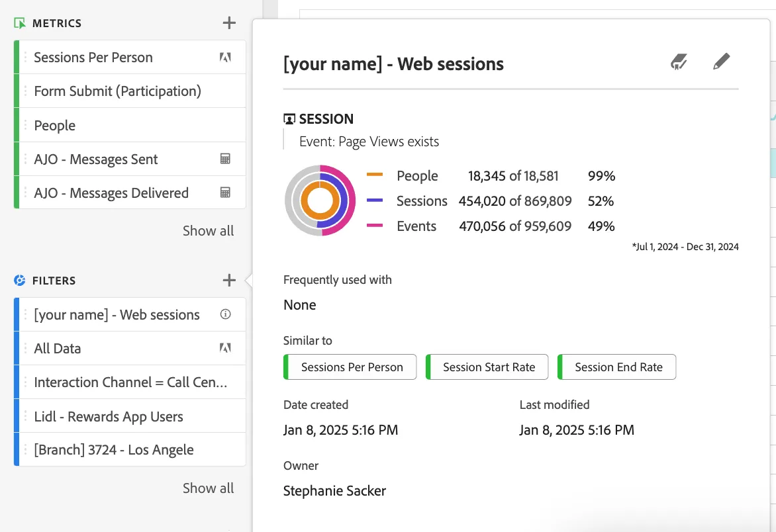Click the pink Events legend swatch
This screenshot has width=776, height=532.
click(375, 225)
